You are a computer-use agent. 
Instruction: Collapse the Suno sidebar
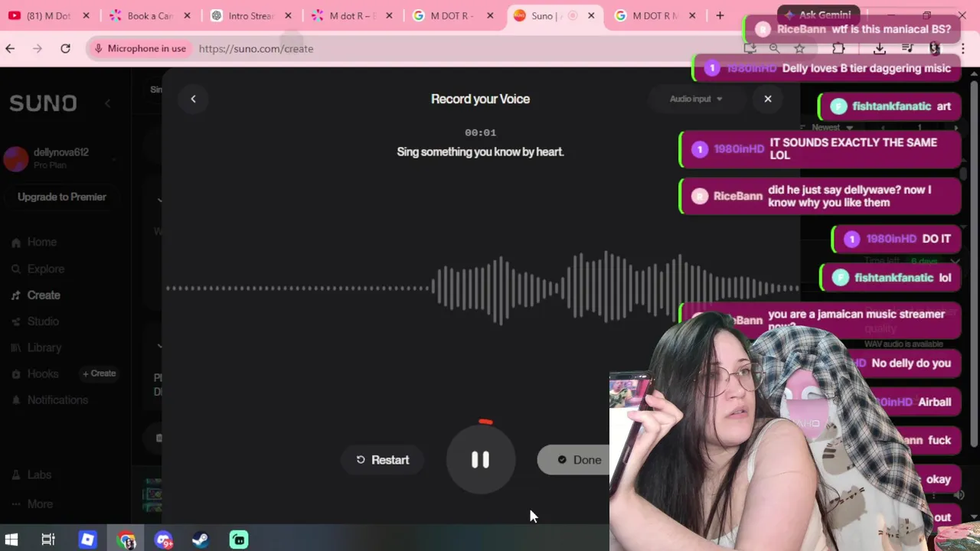click(107, 103)
